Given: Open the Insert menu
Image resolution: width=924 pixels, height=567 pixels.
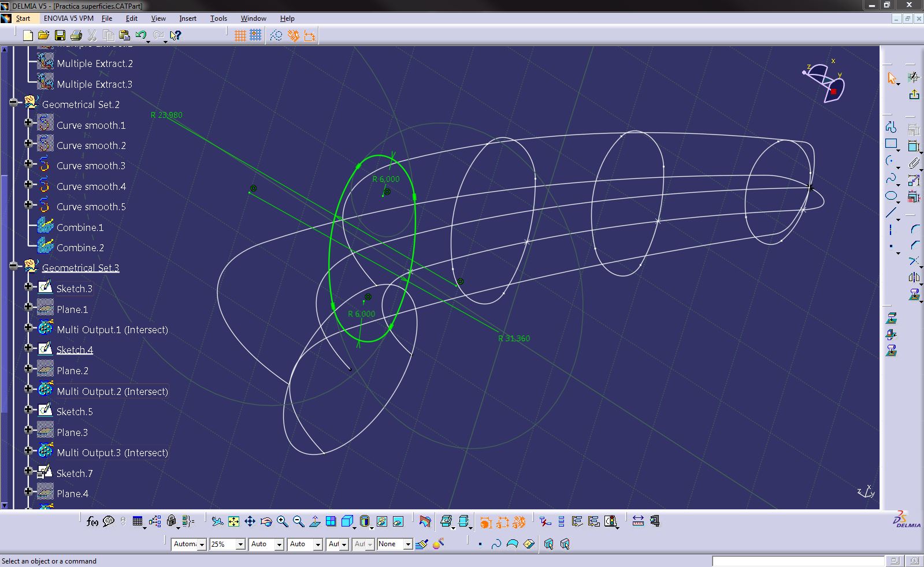Looking at the screenshot, I should pos(187,18).
